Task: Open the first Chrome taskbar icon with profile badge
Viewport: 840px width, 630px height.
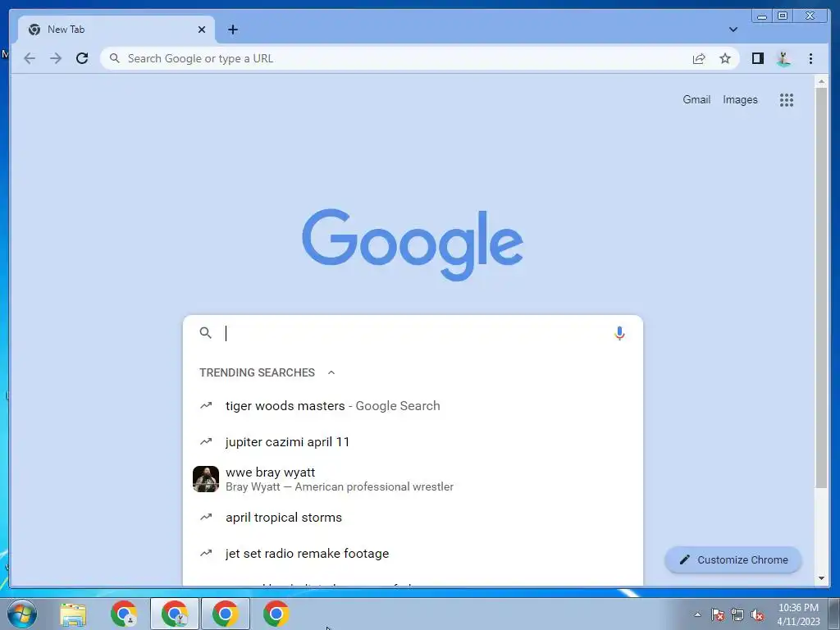Action: click(x=124, y=614)
